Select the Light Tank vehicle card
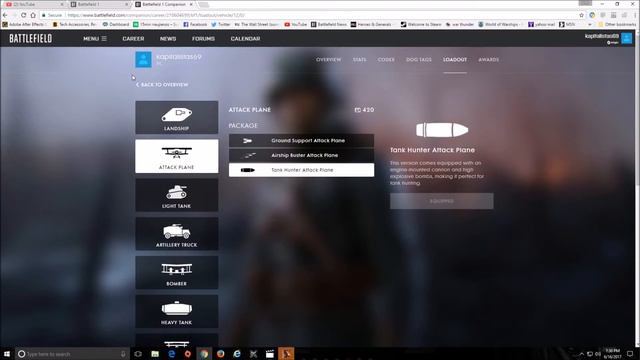The height and width of the screenshot is (360, 640). coord(177,195)
